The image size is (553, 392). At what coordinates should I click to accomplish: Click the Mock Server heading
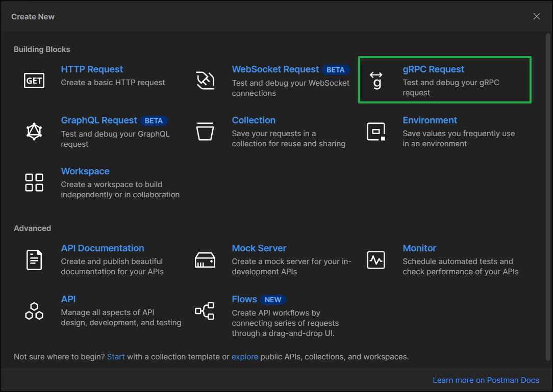pyautogui.click(x=259, y=248)
